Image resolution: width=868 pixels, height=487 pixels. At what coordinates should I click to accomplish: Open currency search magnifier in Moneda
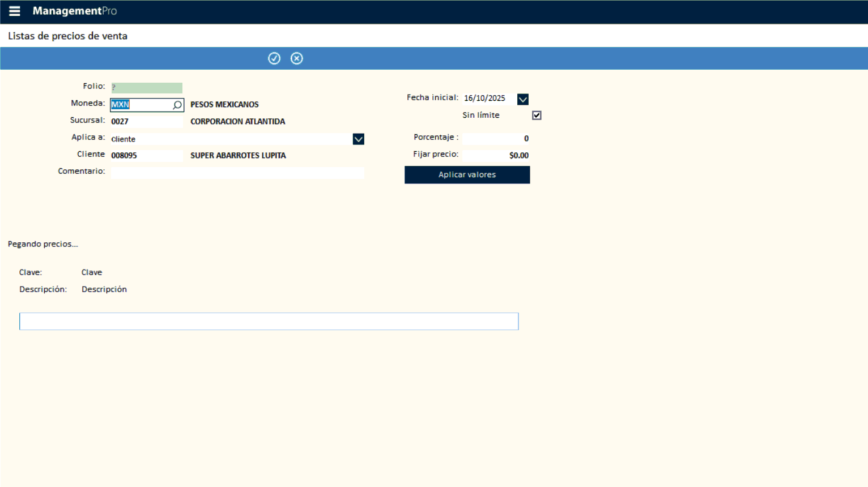point(177,105)
